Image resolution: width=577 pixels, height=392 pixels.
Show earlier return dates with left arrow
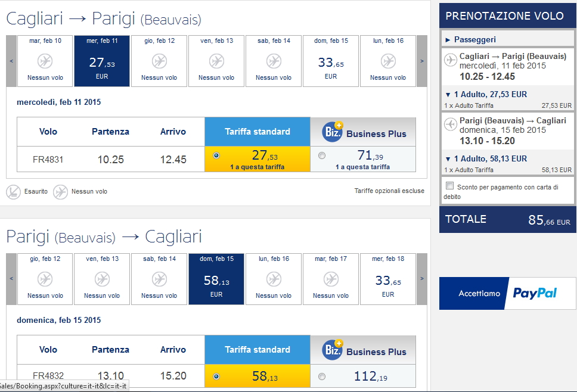(x=11, y=279)
